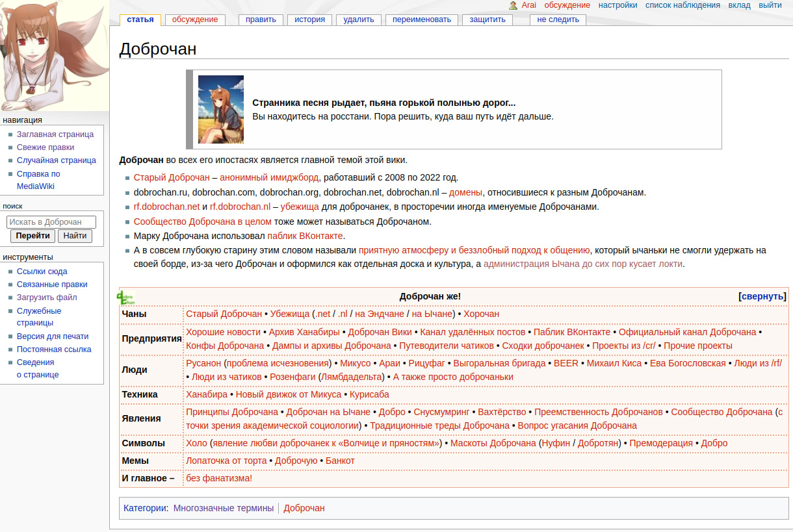Open Многозначные термины category link

[224, 508]
